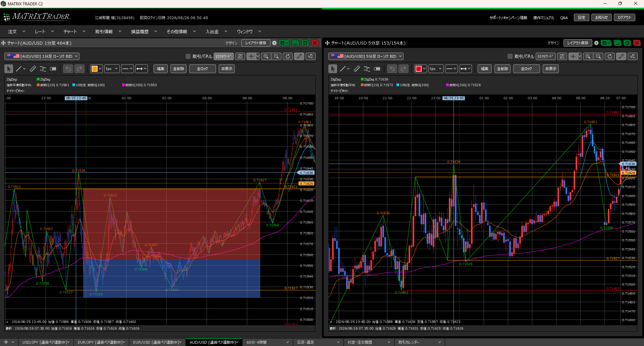Select the rectangle label tool in the 5分足 chart

[x=377, y=69]
